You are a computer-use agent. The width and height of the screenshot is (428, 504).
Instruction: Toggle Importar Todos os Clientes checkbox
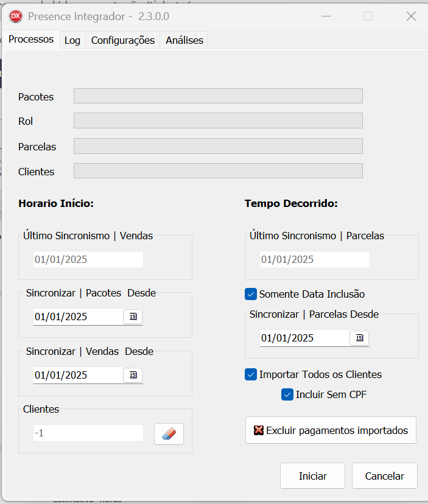[251, 374]
